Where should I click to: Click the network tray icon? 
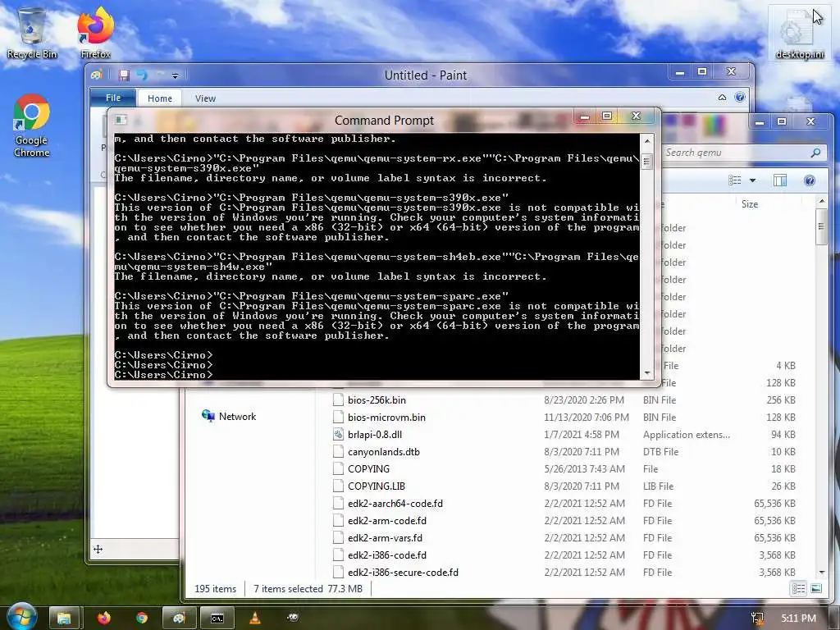pos(757,619)
